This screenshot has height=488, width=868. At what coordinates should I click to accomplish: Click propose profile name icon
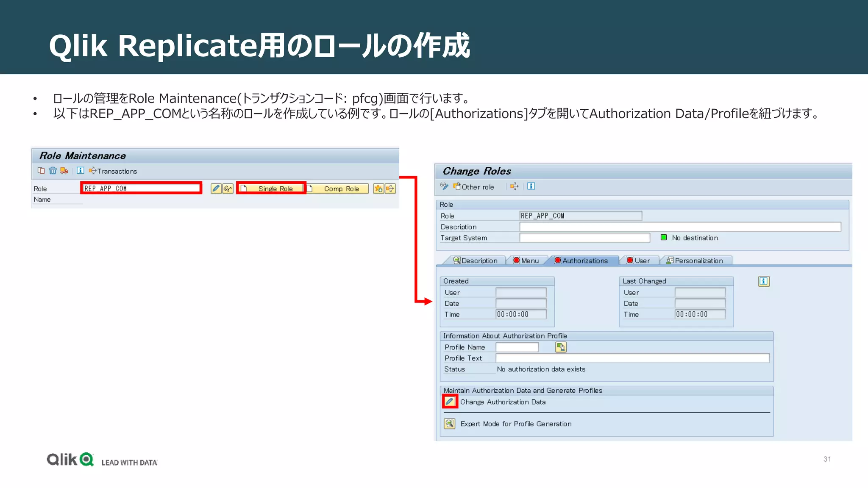pos(561,347)
